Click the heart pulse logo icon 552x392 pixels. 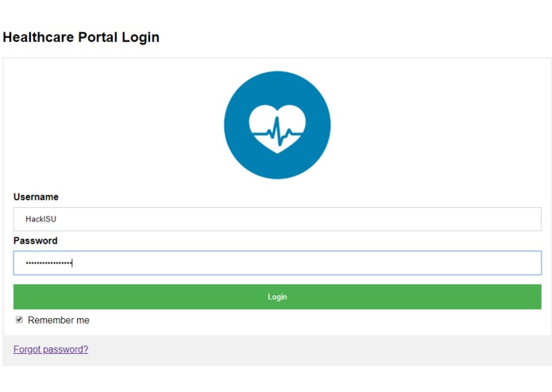(277, 125)
